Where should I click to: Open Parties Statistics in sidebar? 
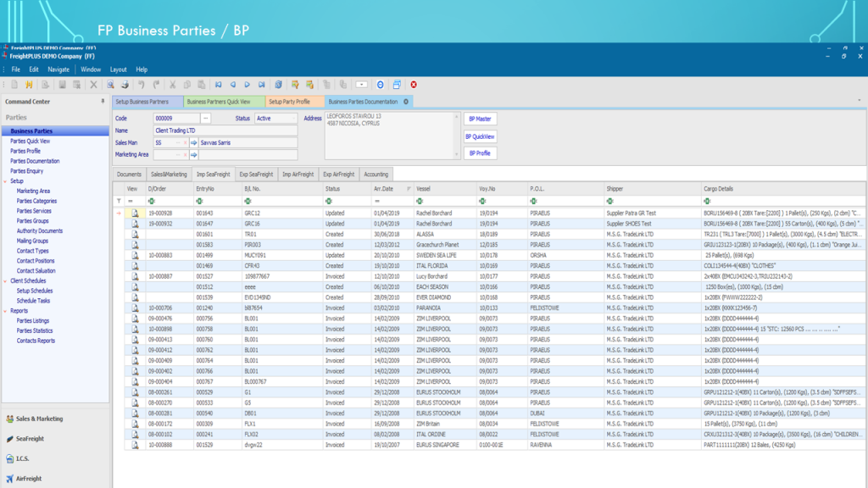coord(35,330)
